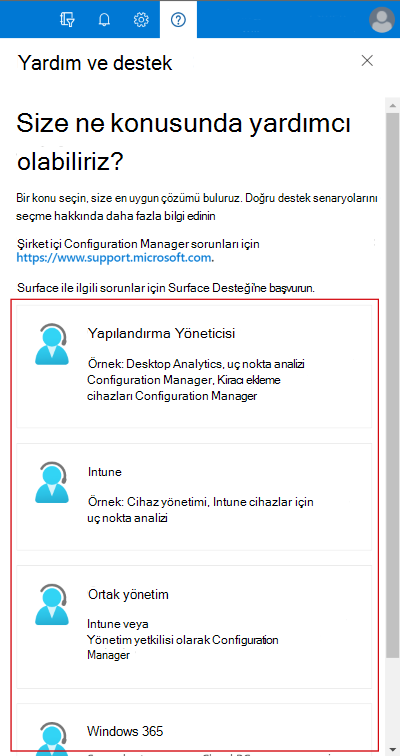The height and width of the screenshot is (756, 400).
Task: Open the notifications bell icon
Action: 104,19
